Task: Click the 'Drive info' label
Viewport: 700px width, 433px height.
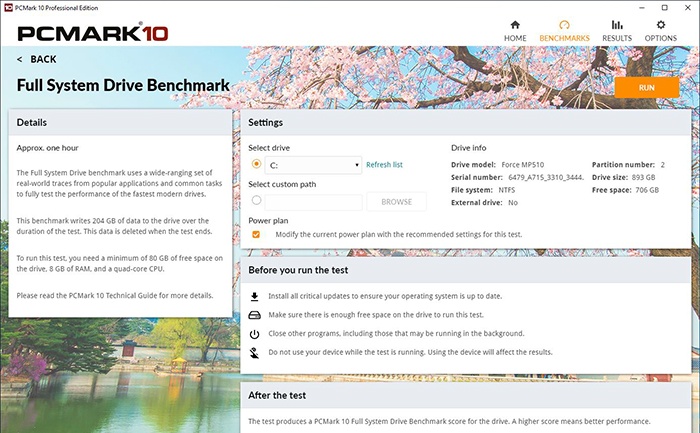Action: [x=469, y=148]
